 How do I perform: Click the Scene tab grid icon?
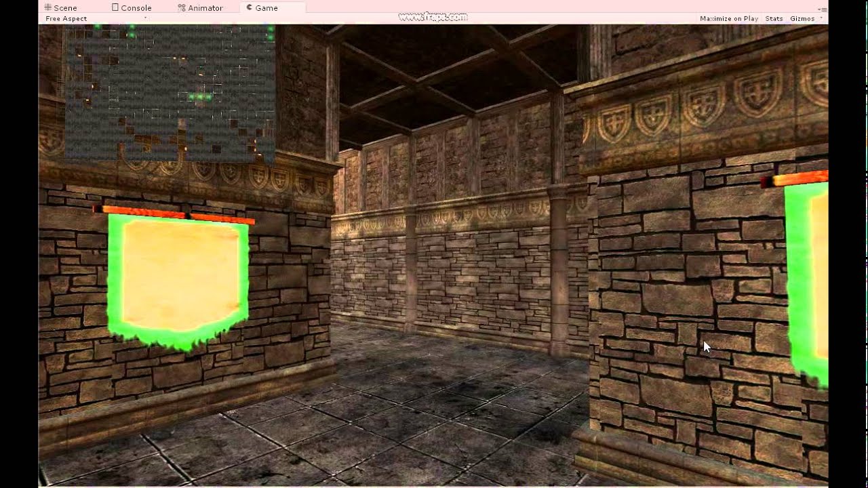pos(48,7)
